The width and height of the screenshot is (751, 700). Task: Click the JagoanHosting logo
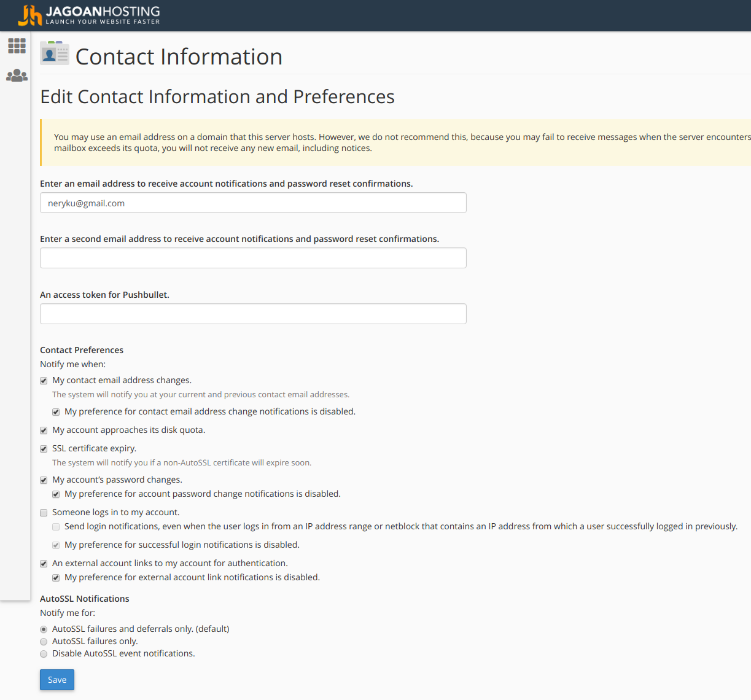89,15
